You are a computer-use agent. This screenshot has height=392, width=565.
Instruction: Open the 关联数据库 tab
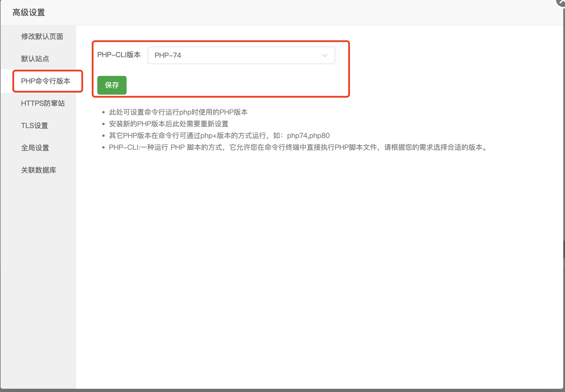(38, 170)
